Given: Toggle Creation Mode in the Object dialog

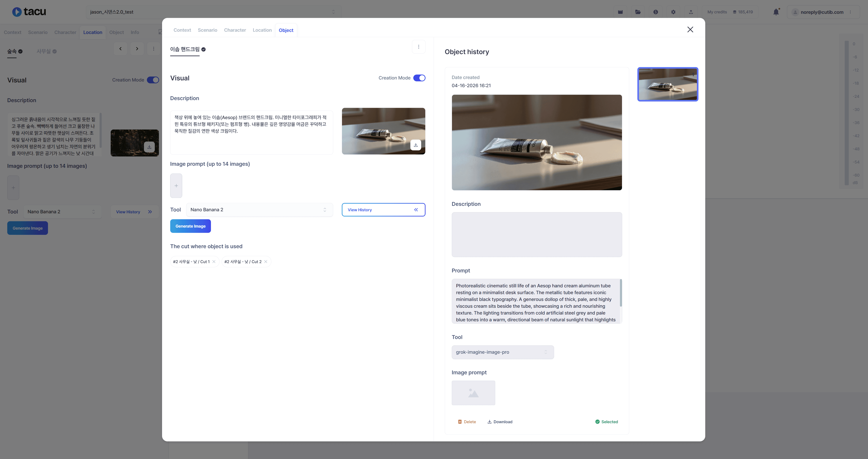Looking at the screenshot, I should (419, 78).
